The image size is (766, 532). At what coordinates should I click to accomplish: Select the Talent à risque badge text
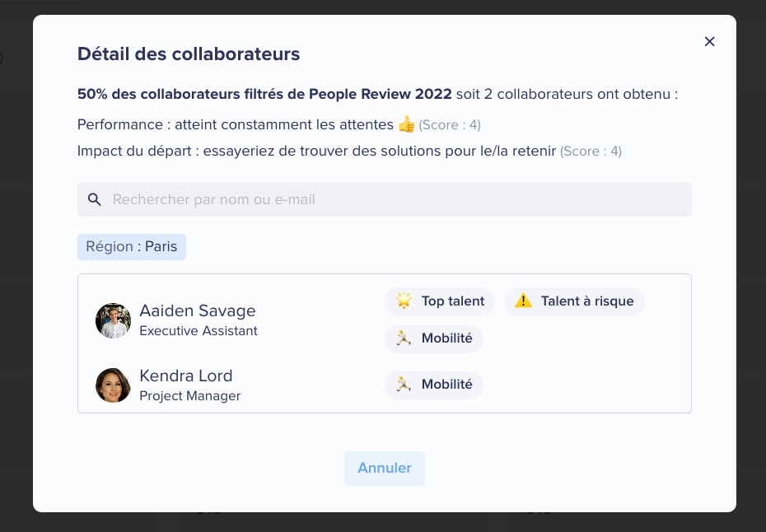(x=587, y=301)
